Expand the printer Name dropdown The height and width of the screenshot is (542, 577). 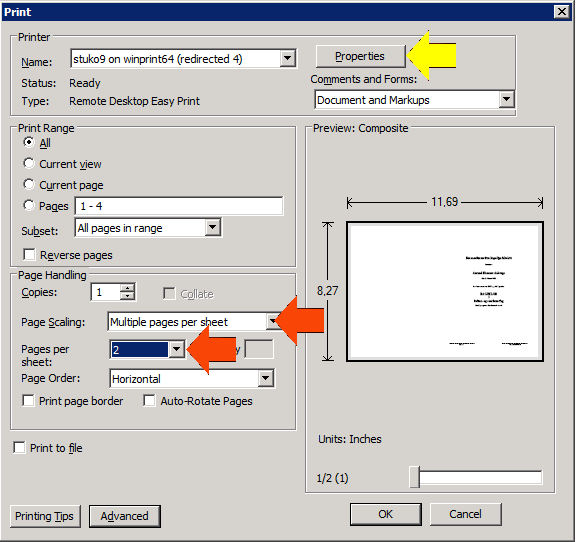287,58
